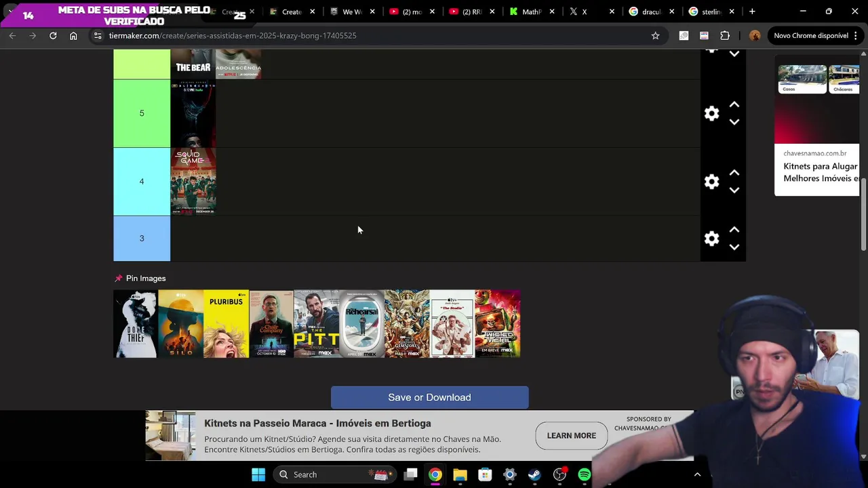This screenshot has height=488, width=868.
Task: Select the Twisted Metal poster
Action: (498, 324)
